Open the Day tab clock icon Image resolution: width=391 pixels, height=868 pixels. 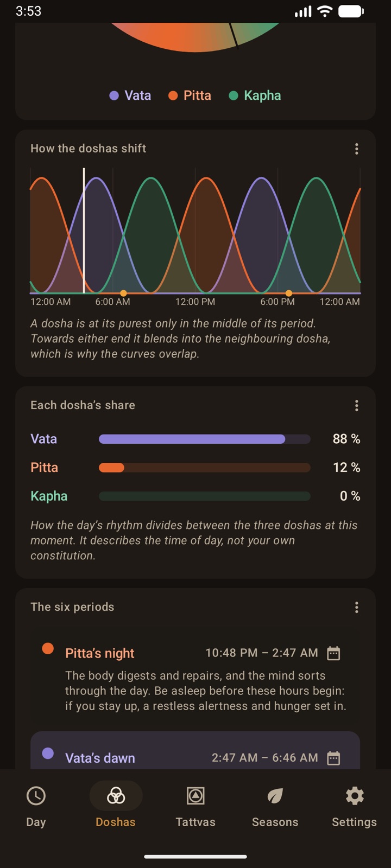[x=36, y=796]
